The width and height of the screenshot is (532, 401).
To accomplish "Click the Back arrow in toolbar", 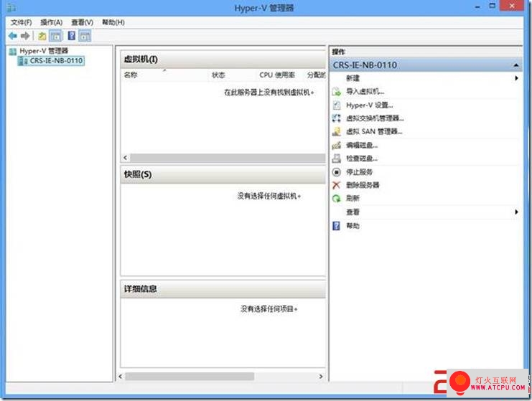I will tap(13, 36).
